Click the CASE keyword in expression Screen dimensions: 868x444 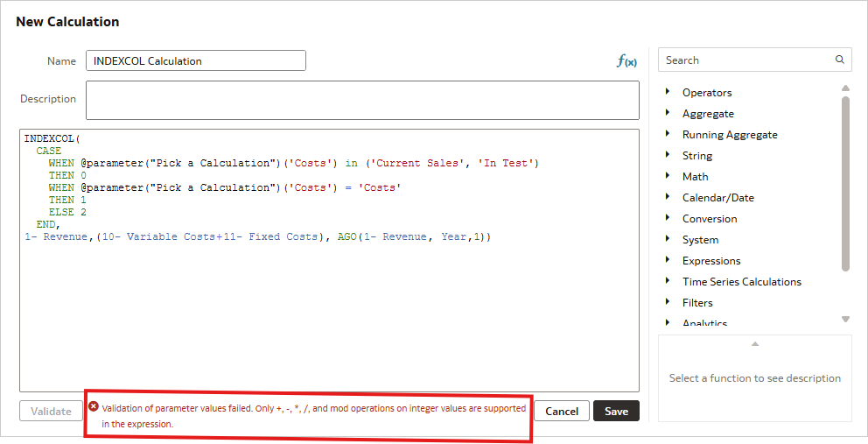coord(49,151)
